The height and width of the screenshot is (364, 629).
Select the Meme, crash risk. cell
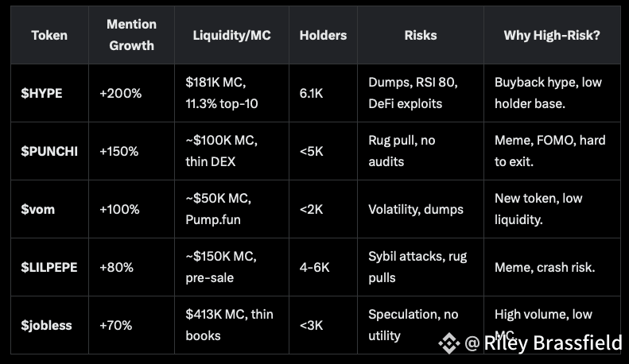click(x=552, y=267)
